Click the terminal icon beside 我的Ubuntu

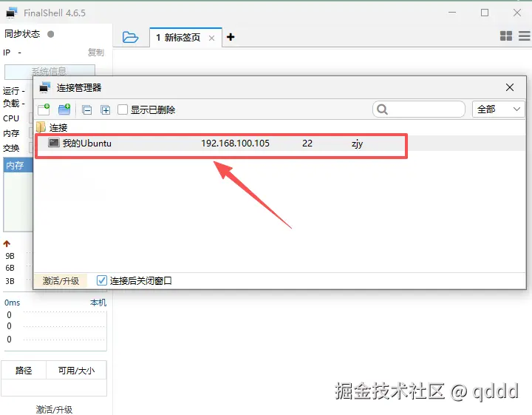click(x=54, y=143)
